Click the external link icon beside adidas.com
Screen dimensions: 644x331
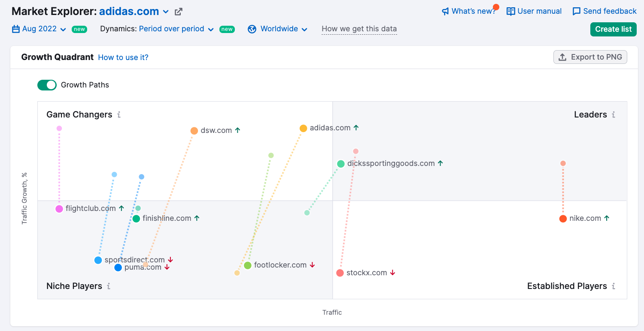179,12
